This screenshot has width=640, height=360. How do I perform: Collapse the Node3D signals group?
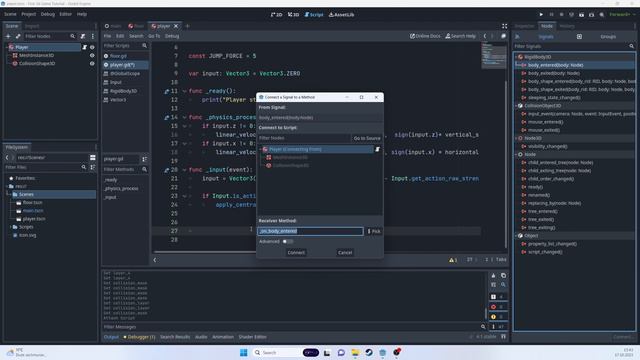pyautogui.click(x=516, y=138)
